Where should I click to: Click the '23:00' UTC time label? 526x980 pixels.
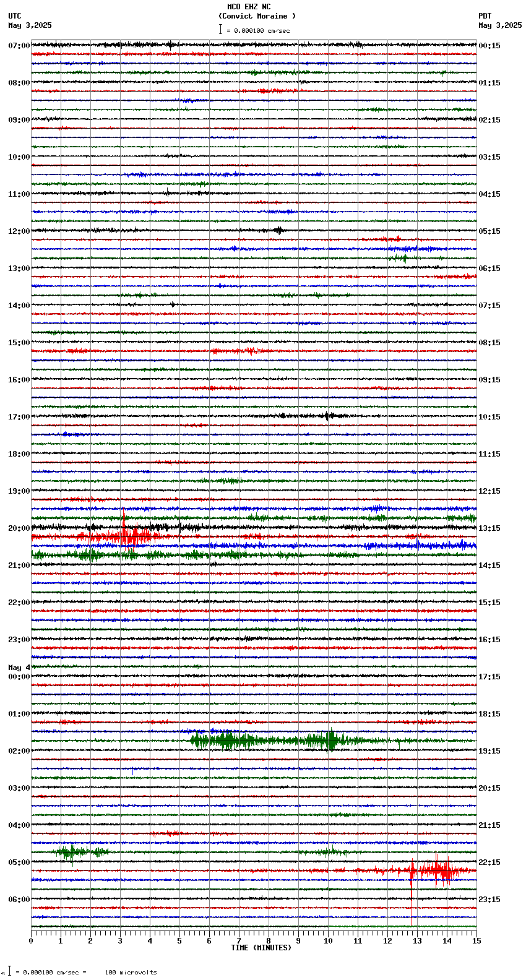tap(19, 640)
